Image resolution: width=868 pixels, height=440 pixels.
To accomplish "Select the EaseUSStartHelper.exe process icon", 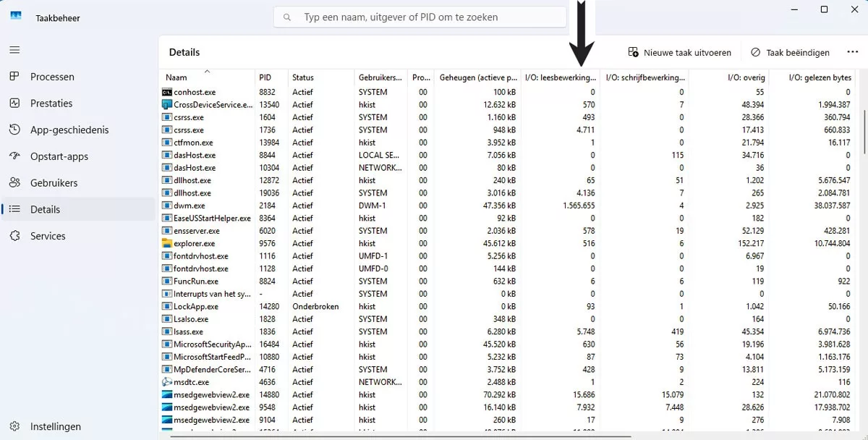I will pos(167,218).
